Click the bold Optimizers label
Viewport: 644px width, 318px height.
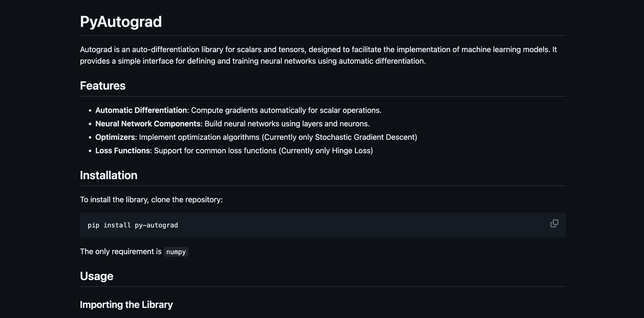(115, 137)
